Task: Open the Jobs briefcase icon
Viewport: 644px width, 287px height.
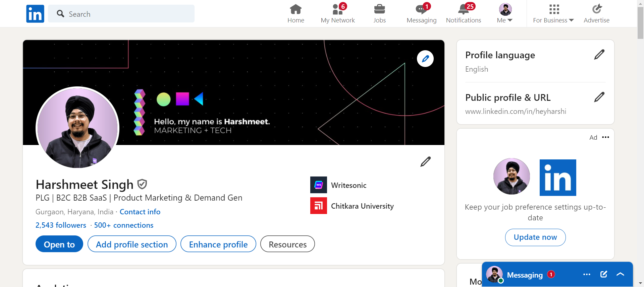Action: click(379, 9)
